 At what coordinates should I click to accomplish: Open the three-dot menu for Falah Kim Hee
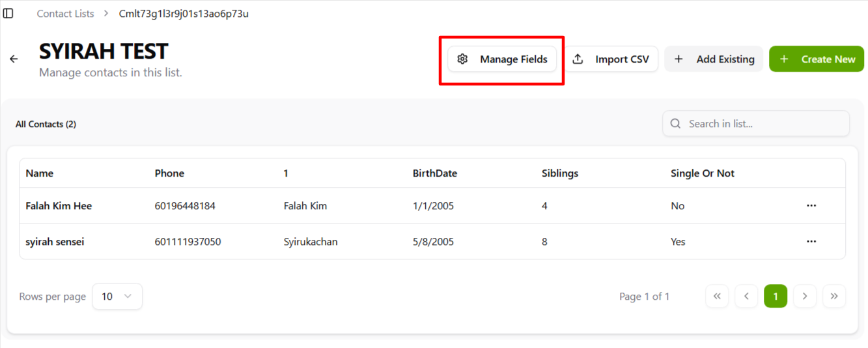tap(811, 206)
